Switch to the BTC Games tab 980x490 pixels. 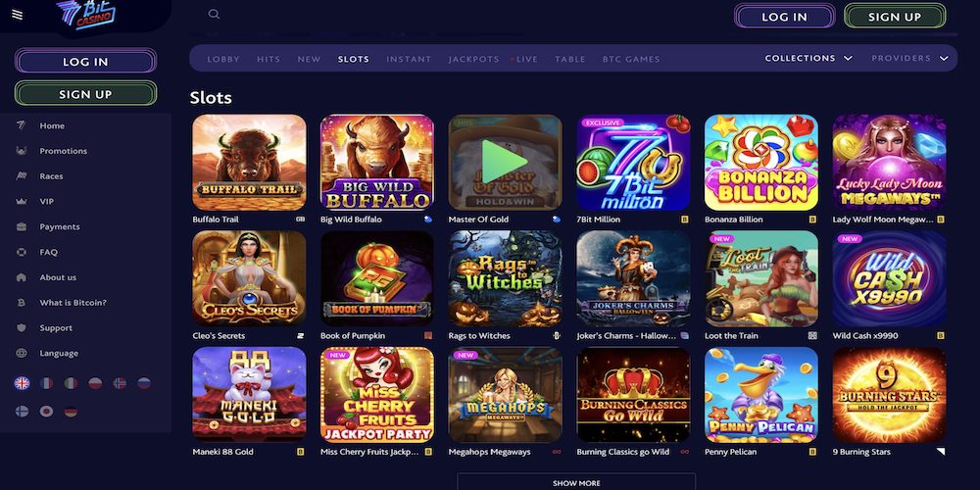pos(631,60)
